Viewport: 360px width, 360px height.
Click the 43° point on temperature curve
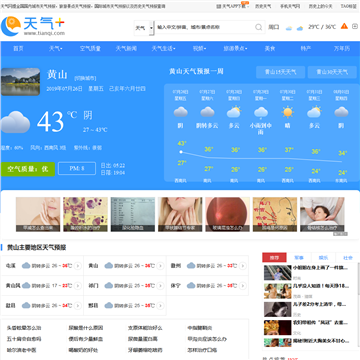point(181,152)
